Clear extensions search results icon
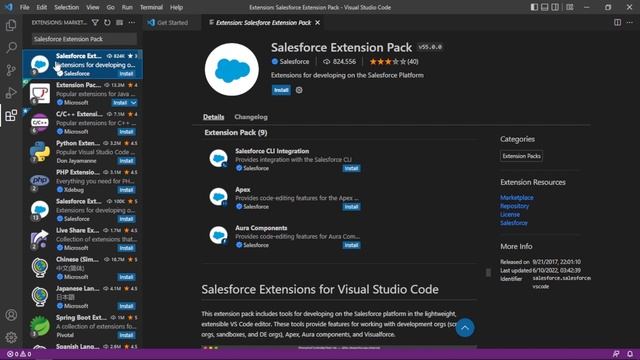Viewport: 640px width, 360px height. (120, 22)
